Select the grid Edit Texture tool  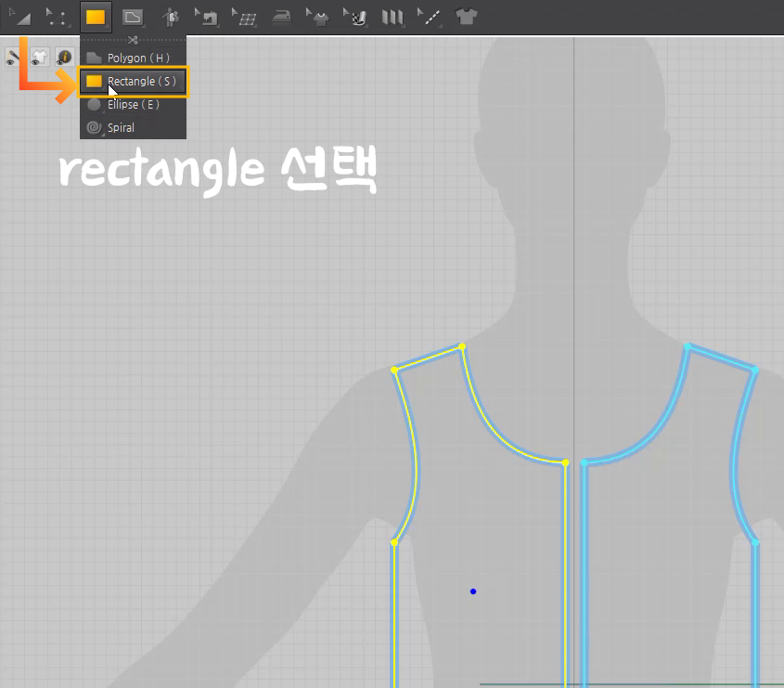point(244,18)
